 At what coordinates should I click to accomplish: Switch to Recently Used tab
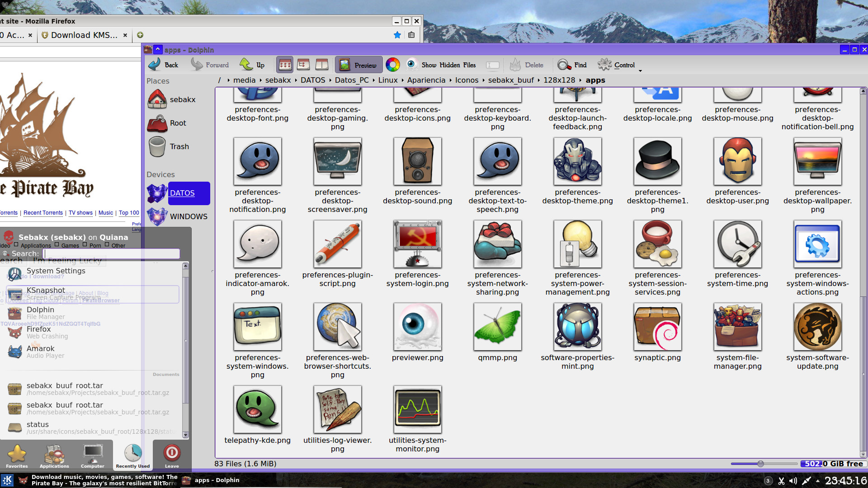(x=133, y=456)
